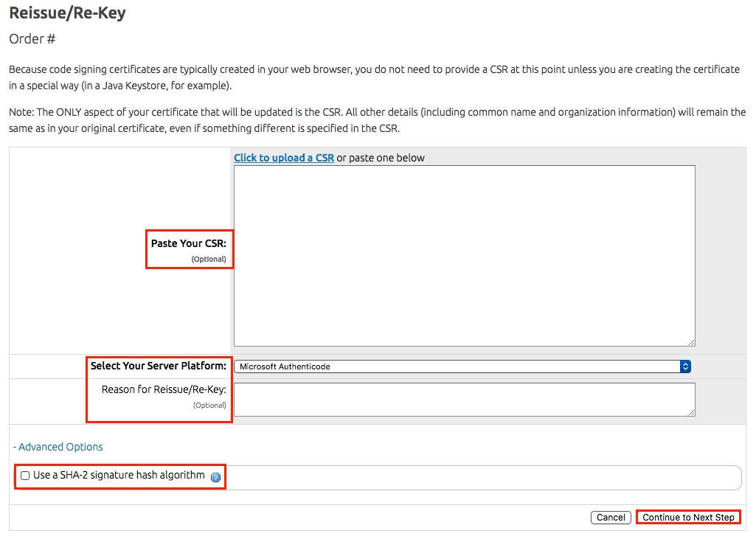Focus the large CSR paste text area
Viewport: 756px width, 539px height.
tap(464, 255)
